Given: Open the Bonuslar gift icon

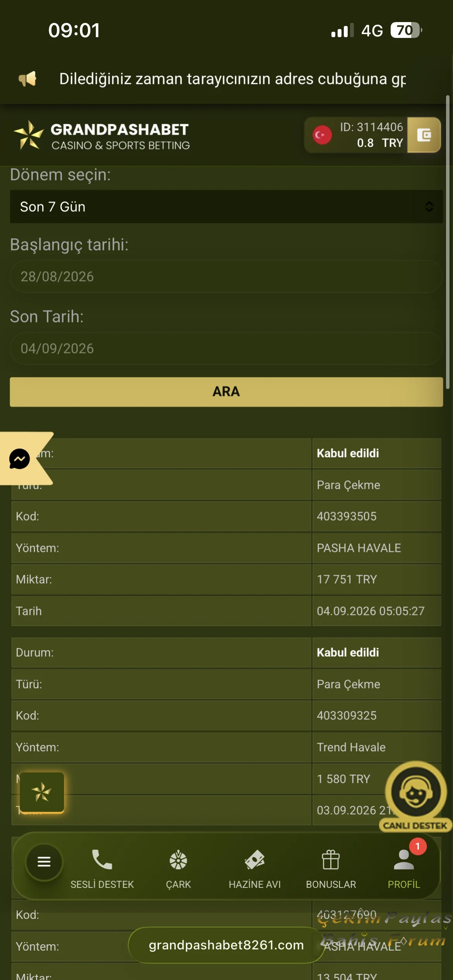Looking at the screenshot, I should (331, 860).
